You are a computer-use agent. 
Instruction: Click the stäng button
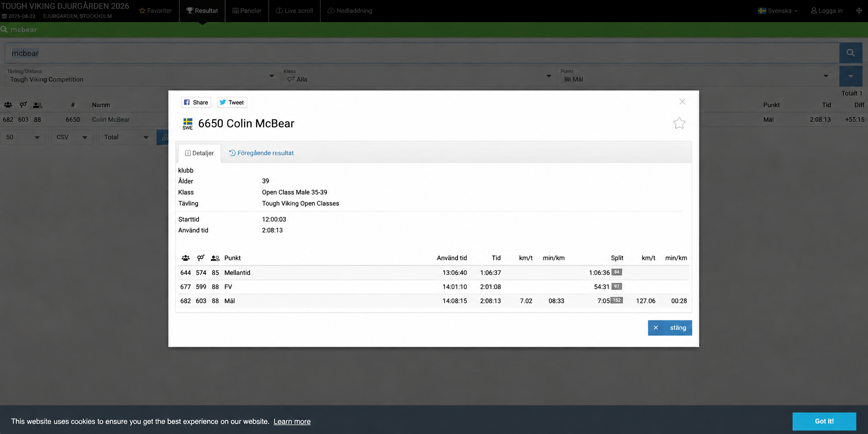coord(670,328)
